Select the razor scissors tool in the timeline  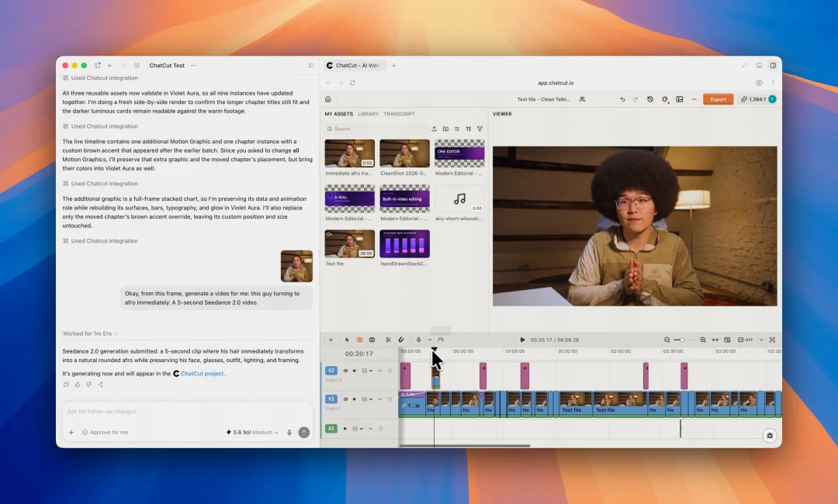pyautogui.click(x=389, y=340)
